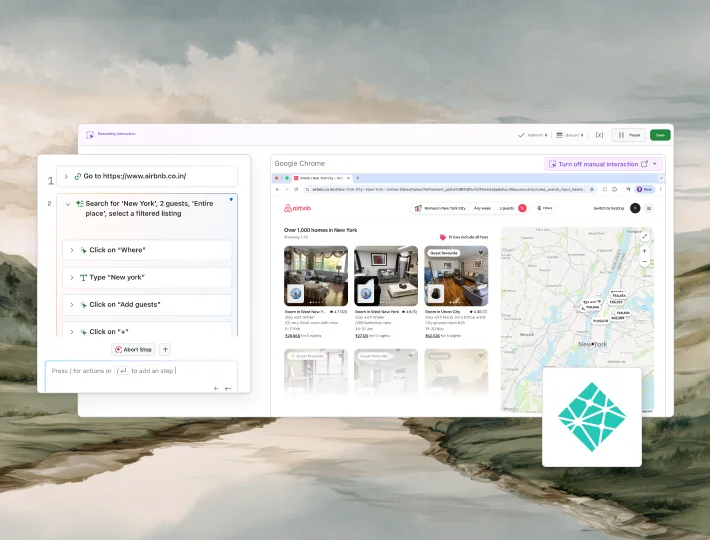Favourite the Room in Union City listing
710x540 pixels.
point(481,253)
